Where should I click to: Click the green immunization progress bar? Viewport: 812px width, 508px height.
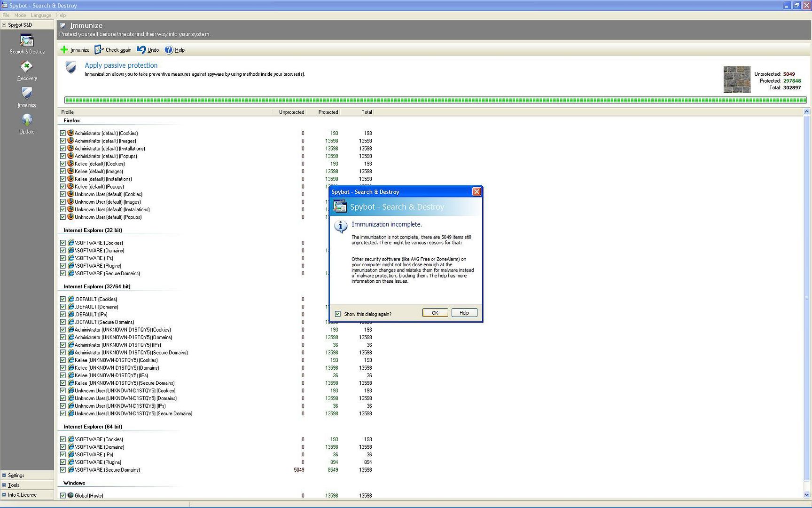pyautogui.click(x=436, y=100)
